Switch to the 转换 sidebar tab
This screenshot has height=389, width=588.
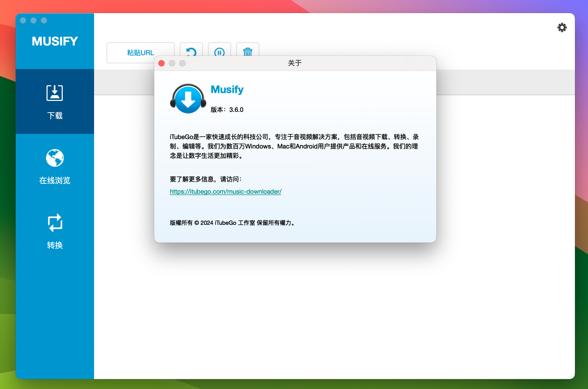click(x=55, y=231)
